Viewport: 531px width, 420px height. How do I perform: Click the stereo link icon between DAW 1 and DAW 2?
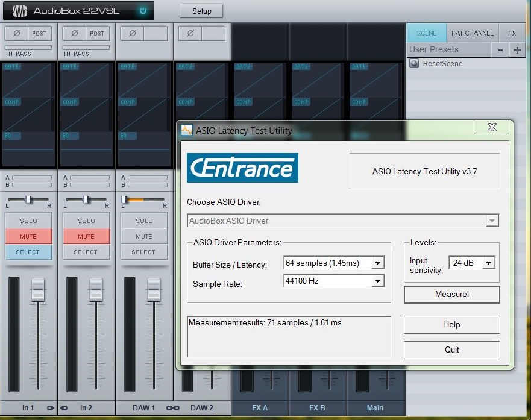click(173, 408)
